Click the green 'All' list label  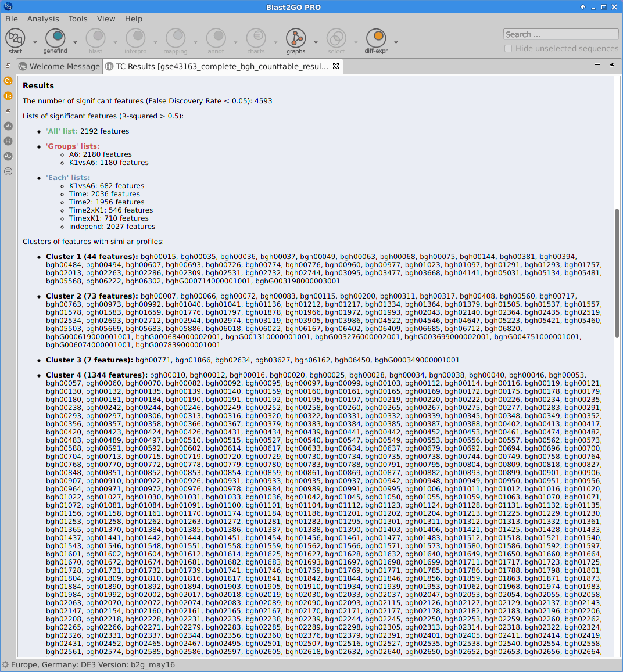[x=62, y=131]
